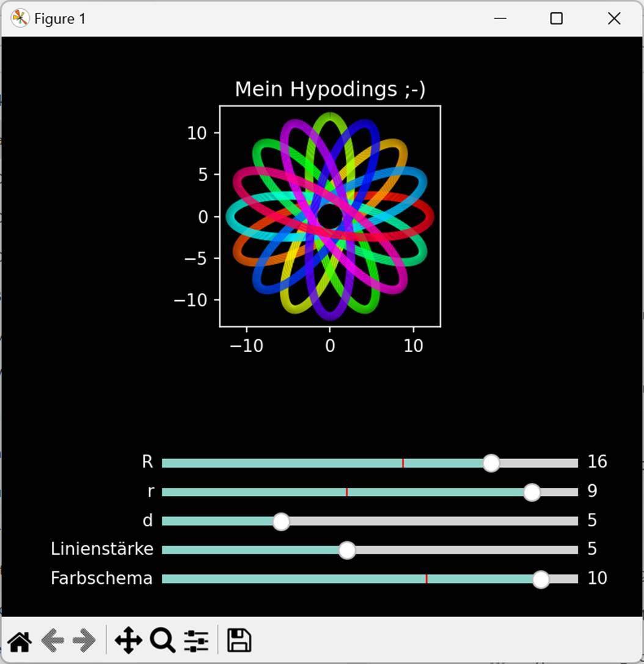Click the Linienstärke slider handle
The image size is (644, 664).
347,550
